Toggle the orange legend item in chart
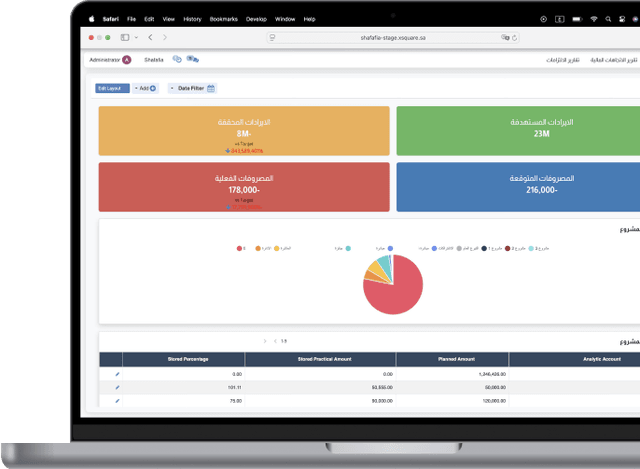Screen dimensions: 640x469 [259, 247]
